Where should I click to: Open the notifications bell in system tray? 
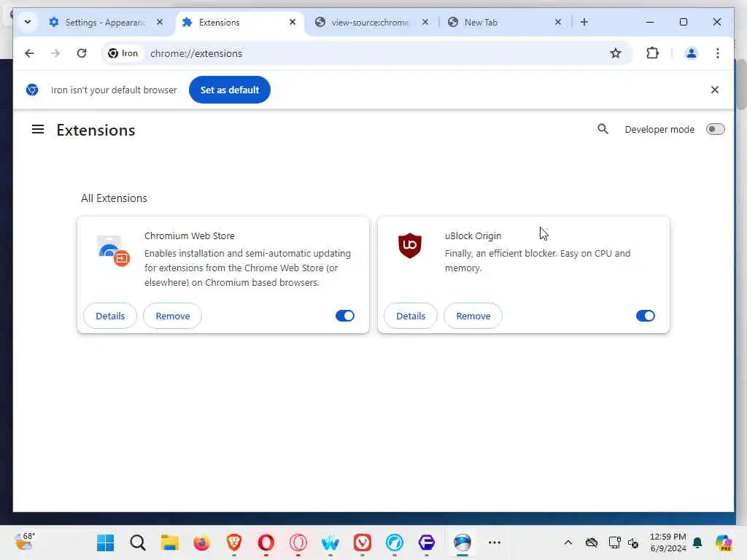coord(697,542)
